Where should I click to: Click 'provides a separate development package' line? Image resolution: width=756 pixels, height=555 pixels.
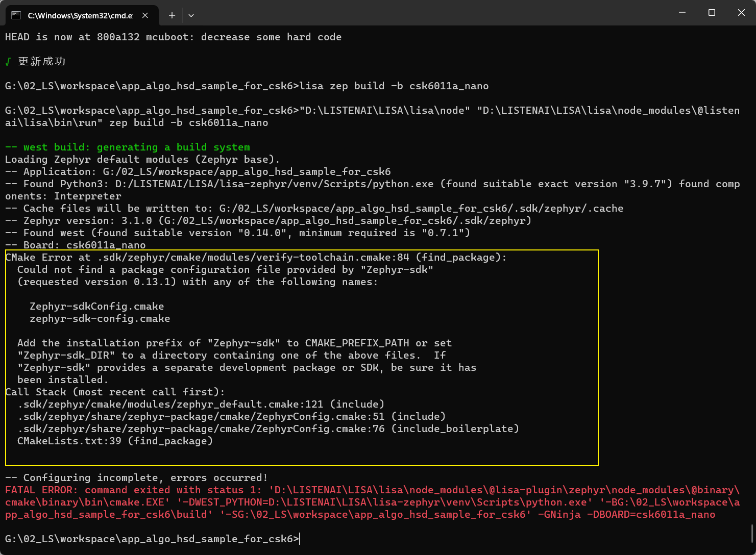click(247, 367)
